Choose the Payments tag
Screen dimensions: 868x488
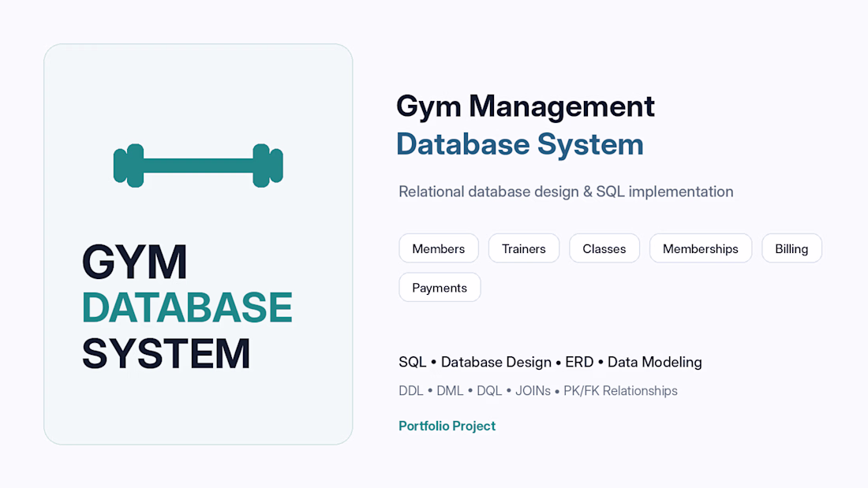click(440, 287)
